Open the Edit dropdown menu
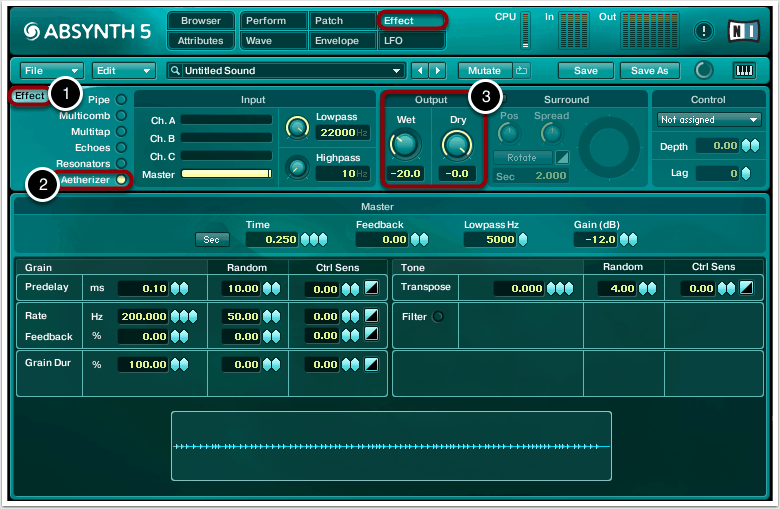This screenshot has height=509, width=780. (124, 71)
